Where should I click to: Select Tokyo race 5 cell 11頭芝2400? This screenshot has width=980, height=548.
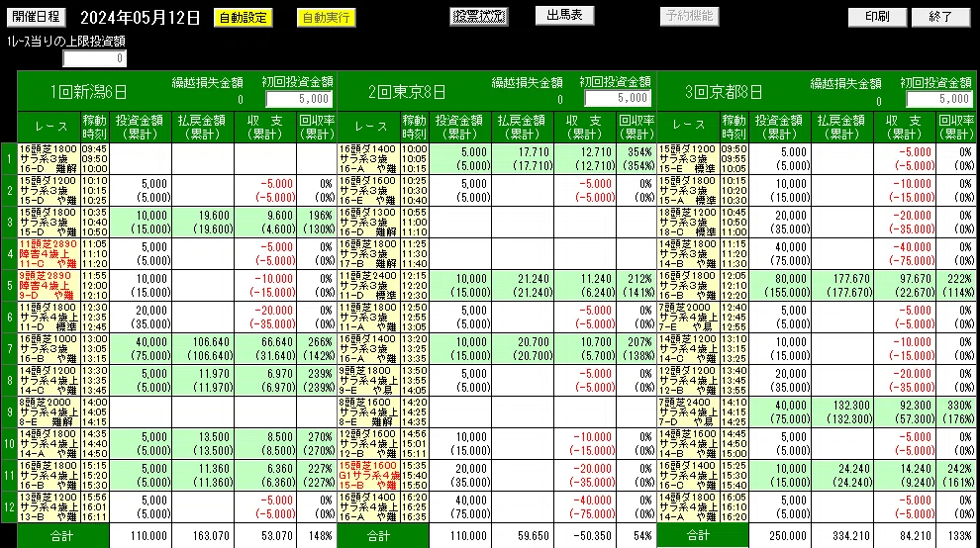click(x=368, y=286)
